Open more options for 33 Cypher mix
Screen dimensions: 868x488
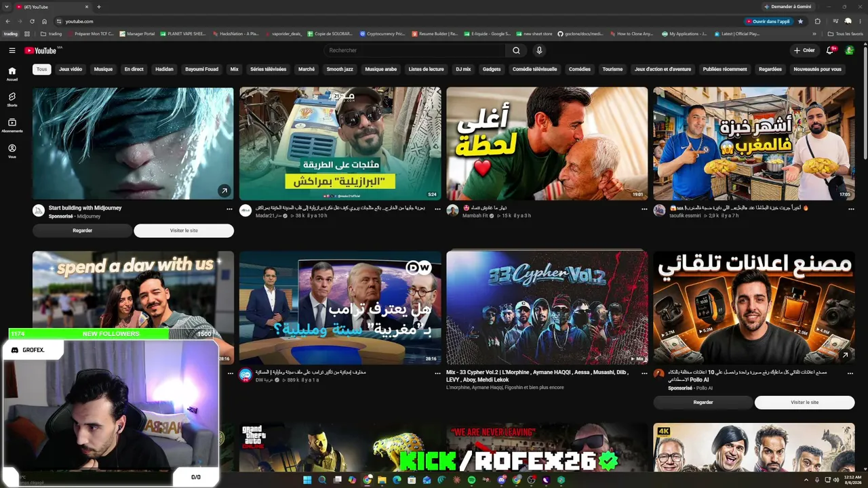(x=644, y=373)
